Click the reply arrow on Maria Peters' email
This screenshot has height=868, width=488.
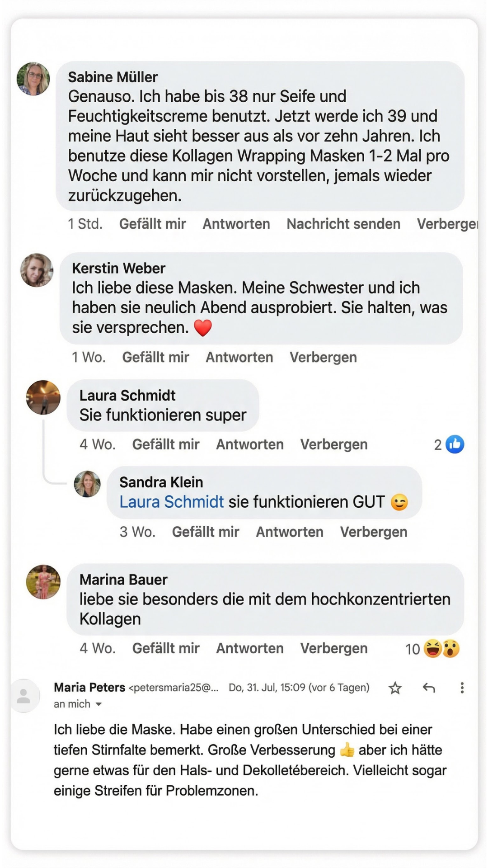tap(429, 688)
